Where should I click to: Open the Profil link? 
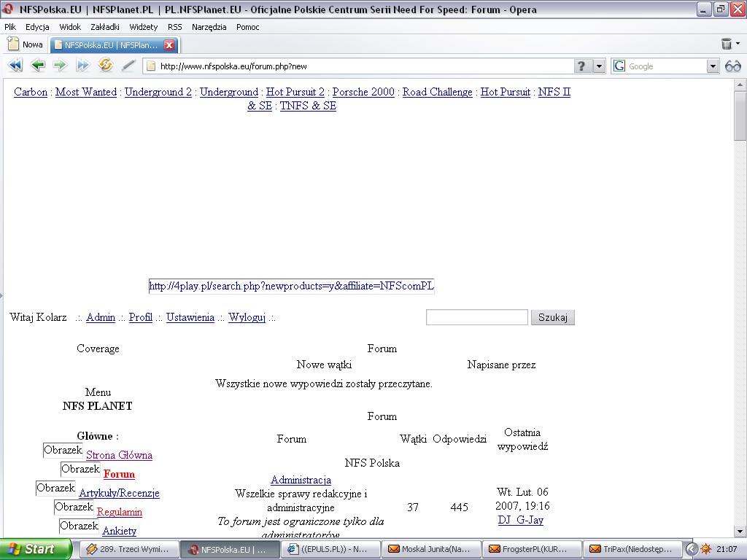tap(141, 318)
